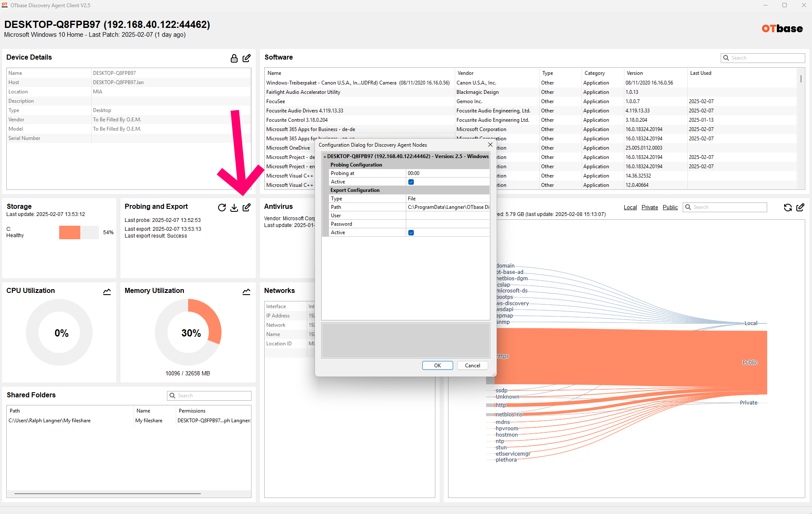Viewport: 812px width, 514px height.
Task: Edit Device Details with the pencil icon
Action: coord(247,58)
